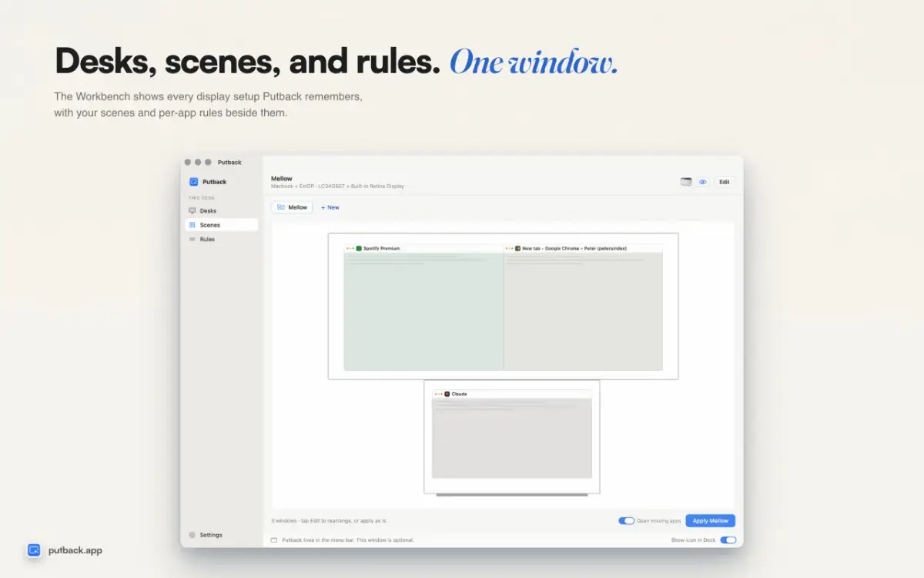The height and width of the screenshot is (578, 924).
Task: Select the Scenes sidebar item
Action: 221,225
